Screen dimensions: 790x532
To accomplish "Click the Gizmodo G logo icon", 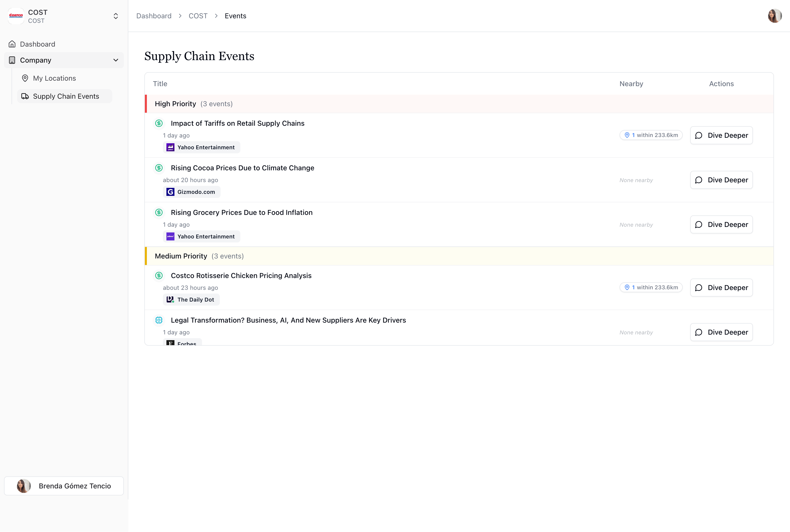I will pos(170,192).
